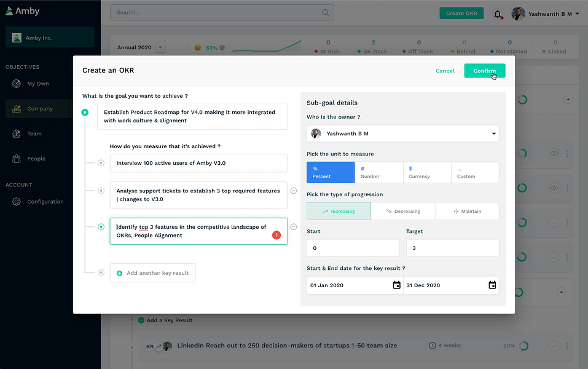Set progression type to Increasing
588x369 pixels.
click(x=339, y=211)
